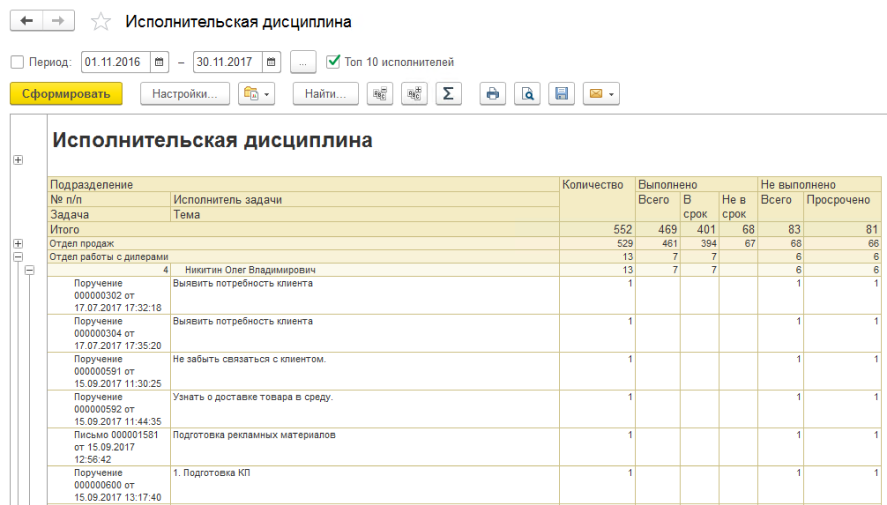Print the report using printer icon
Screen dimensions: 887x505
[x=492, y=94]
